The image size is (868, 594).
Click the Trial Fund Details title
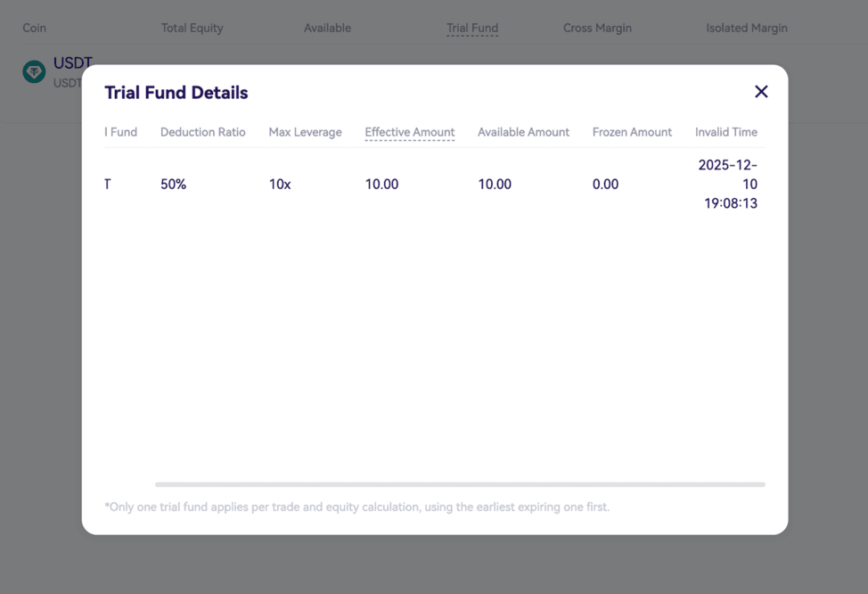point(176,93)
